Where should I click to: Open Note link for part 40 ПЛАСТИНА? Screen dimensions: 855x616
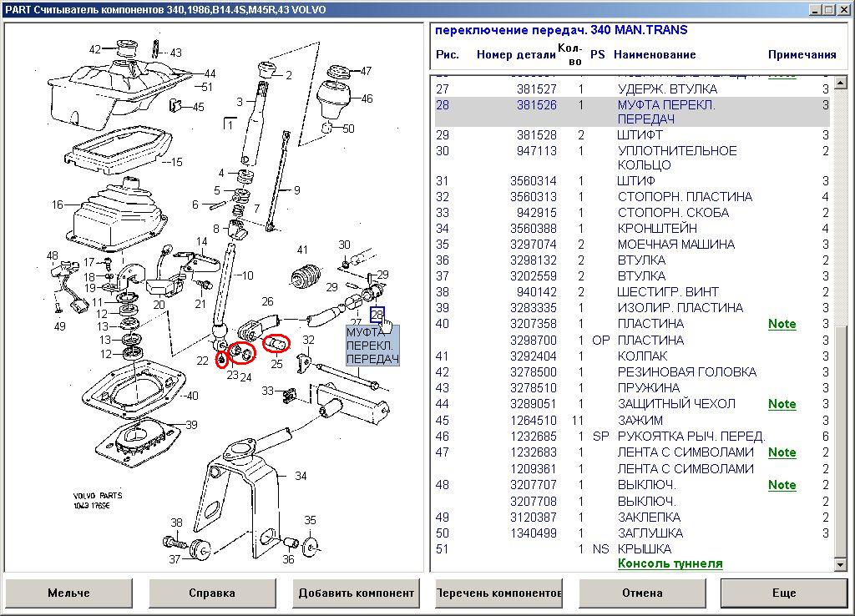782,324
